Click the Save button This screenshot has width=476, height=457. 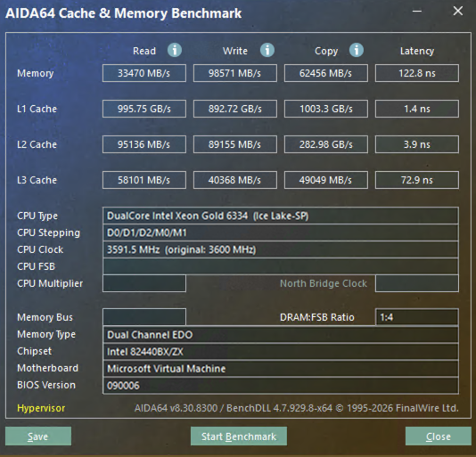coord(38,436)
